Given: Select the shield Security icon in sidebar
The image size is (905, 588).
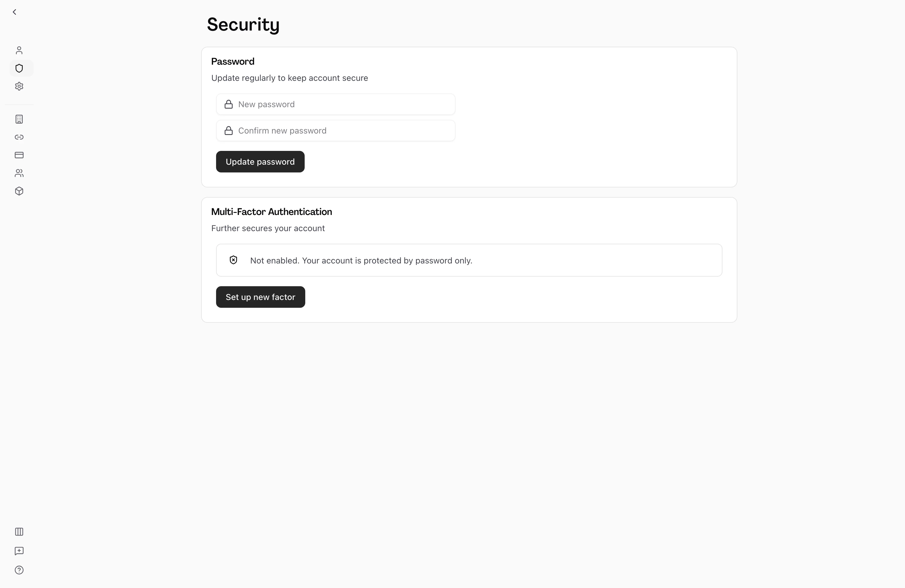Looking at the screenshot, I should [19, 68].
